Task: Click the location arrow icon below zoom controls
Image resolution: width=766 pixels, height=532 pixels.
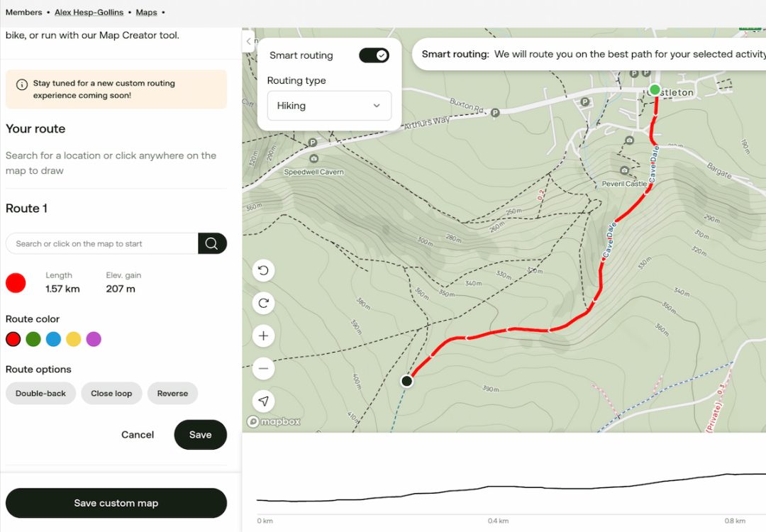Action: [x=263, y=401]
